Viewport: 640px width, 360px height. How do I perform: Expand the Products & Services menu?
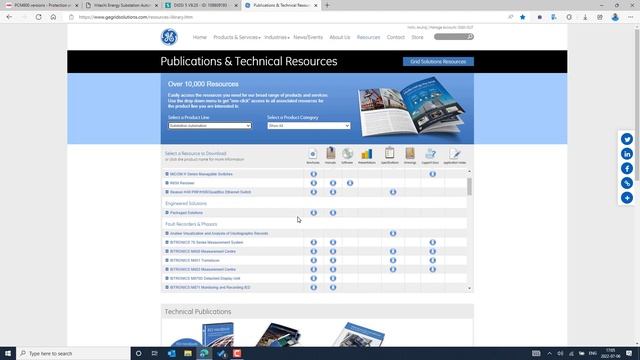(x=237, y=37)
